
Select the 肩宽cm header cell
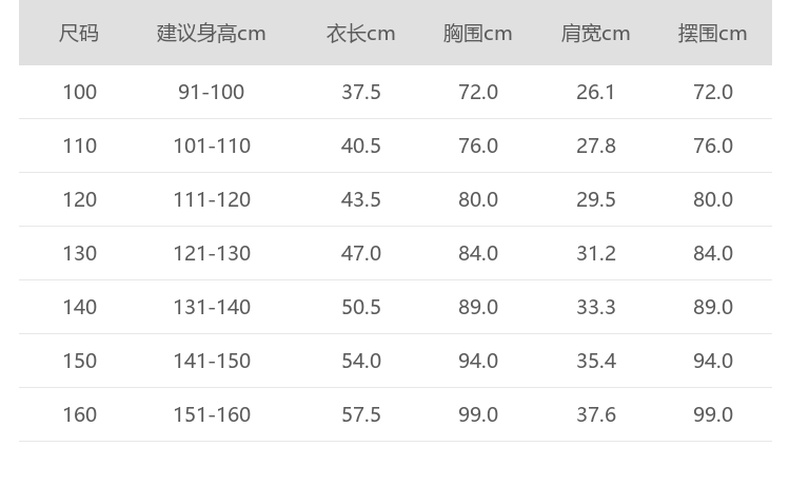[x=596, y=33]
